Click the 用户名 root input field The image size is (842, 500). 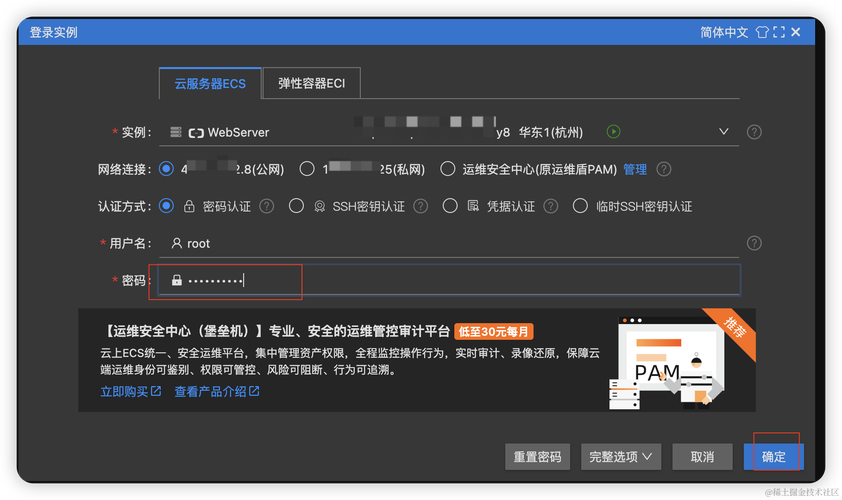pyautogui.click(x=449, y=244)
